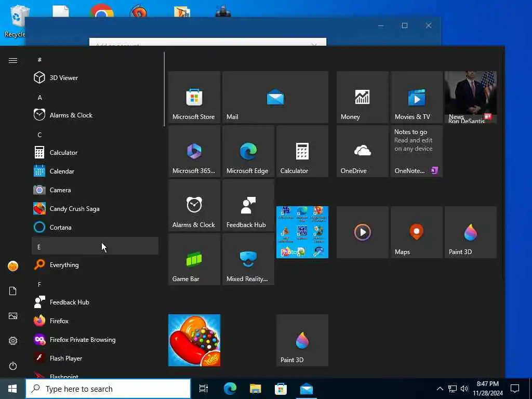Open the Paint 3D tile beside Candy Crush

[x=302, y=340]
